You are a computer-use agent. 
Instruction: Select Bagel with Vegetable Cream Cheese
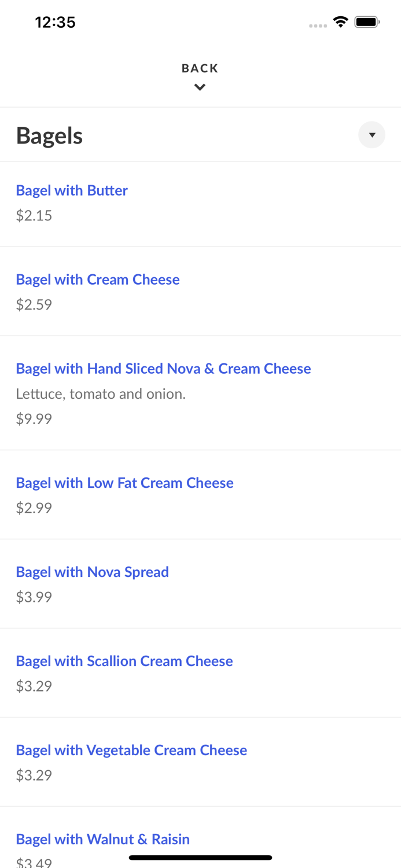pyautogui.click(x=131, y=750)
